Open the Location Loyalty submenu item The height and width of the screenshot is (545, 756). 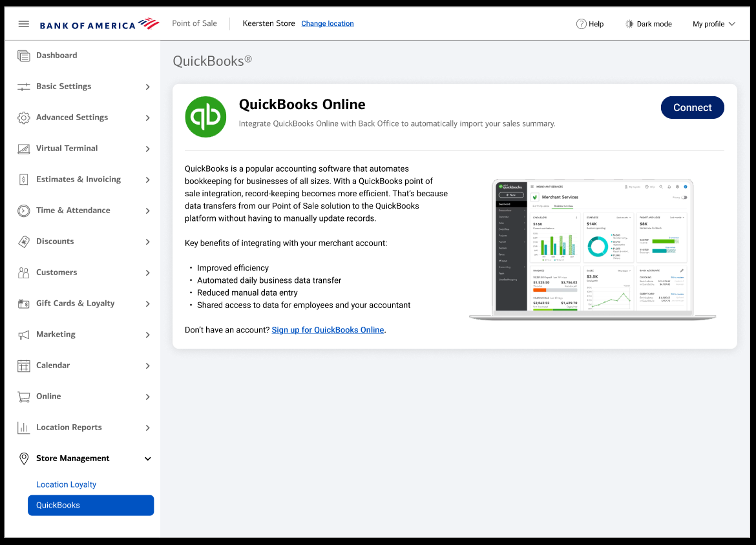66,484
